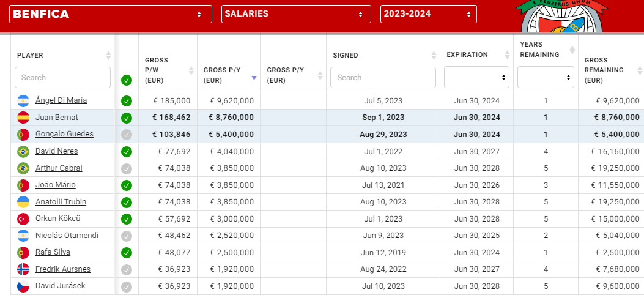Sort by Signed column arrows
This screenshot has height=295, width=644.
(434, 55)
